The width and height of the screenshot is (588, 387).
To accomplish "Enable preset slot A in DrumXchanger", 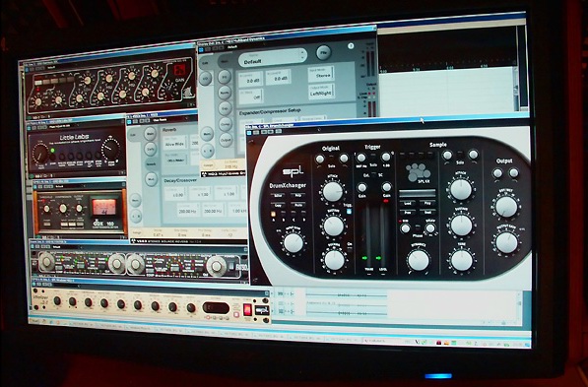I will (x=273, y=214).
